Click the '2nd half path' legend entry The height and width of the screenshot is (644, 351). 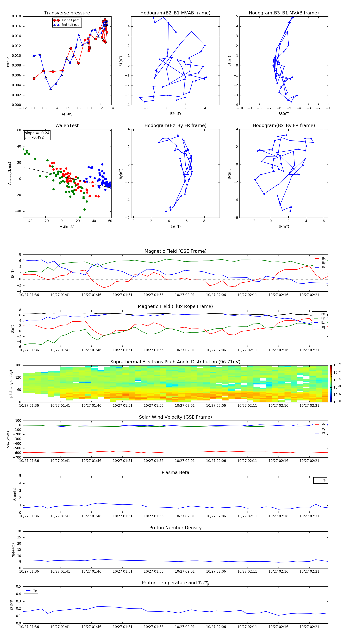pyautogui.click(x=67, y=25)
